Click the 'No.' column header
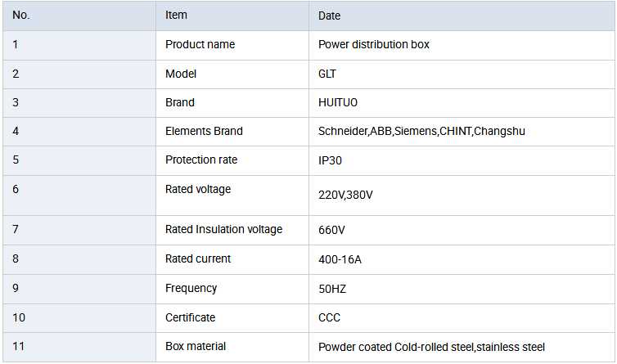 point(21,16)
